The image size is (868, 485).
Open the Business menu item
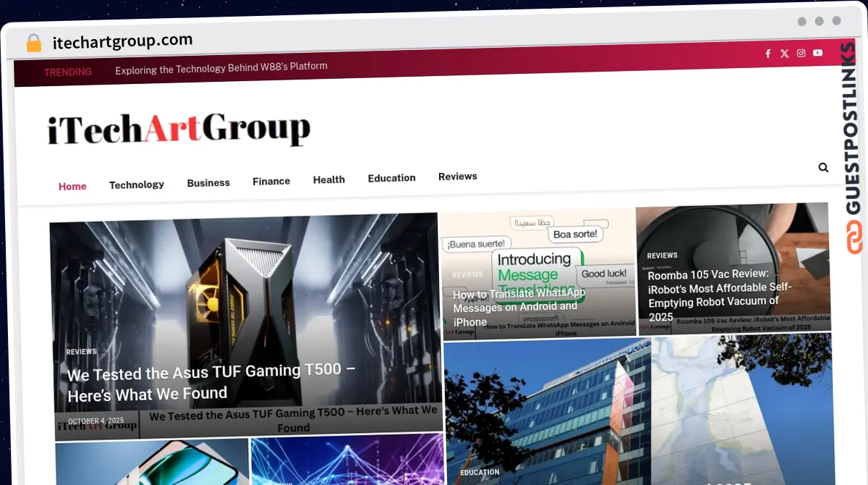pyautogui.click(x=208, y=182)
